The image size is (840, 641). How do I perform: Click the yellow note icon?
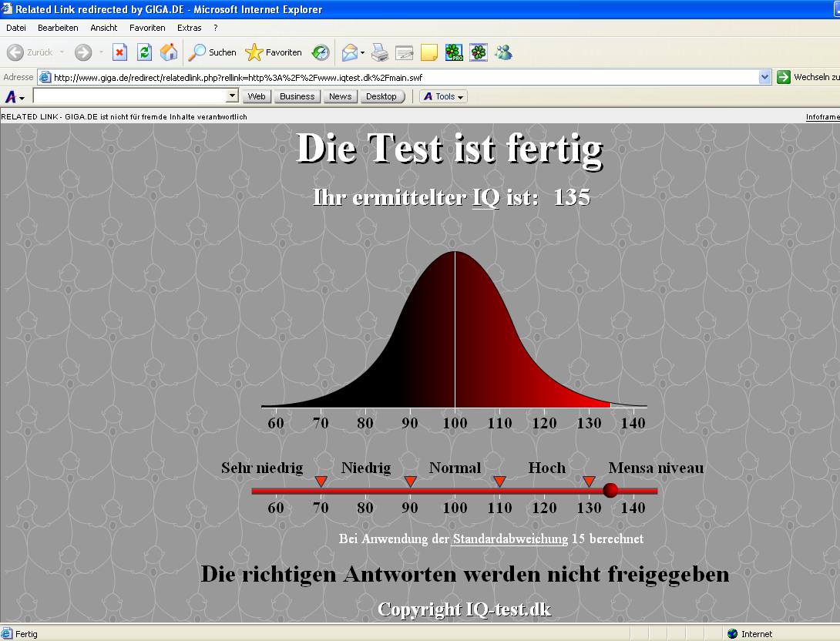click(x=429, y=52)
